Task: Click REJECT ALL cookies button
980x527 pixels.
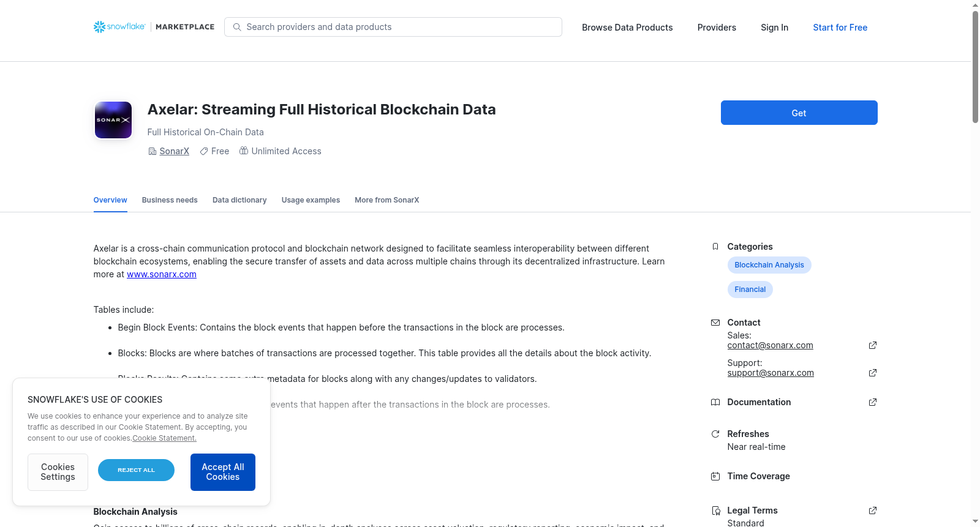Action: 136,470
